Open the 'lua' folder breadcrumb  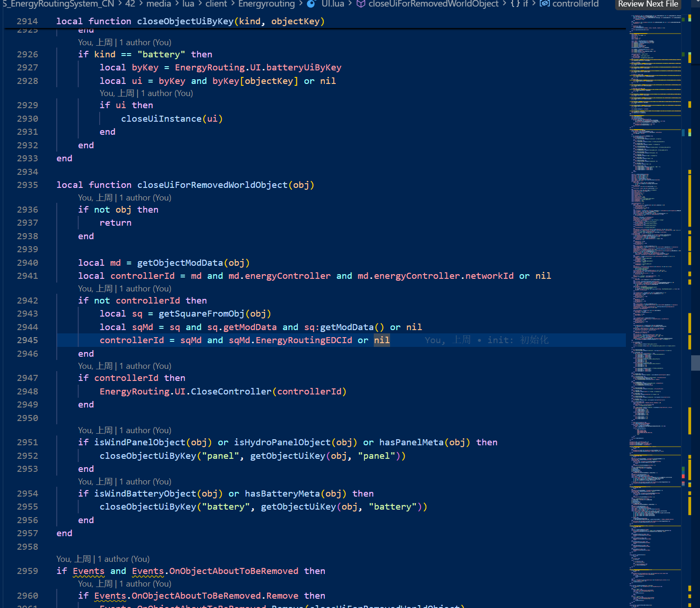(188, 4)
